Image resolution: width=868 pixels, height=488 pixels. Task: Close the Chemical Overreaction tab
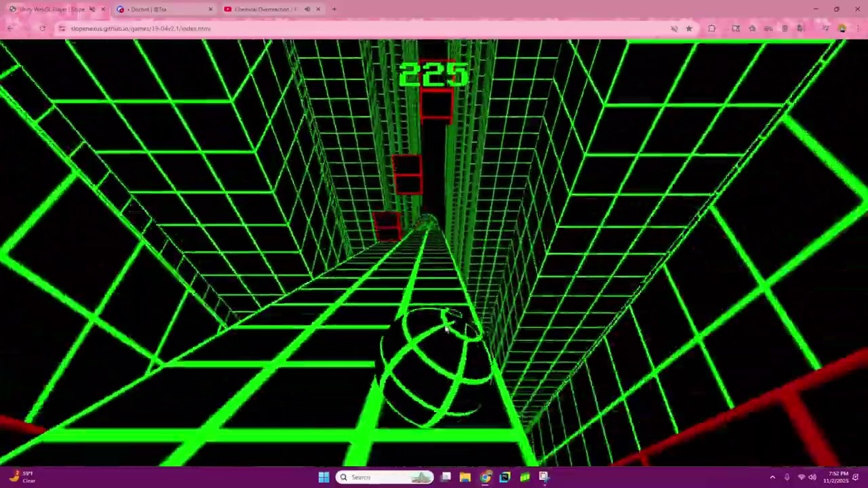[318, 9]
